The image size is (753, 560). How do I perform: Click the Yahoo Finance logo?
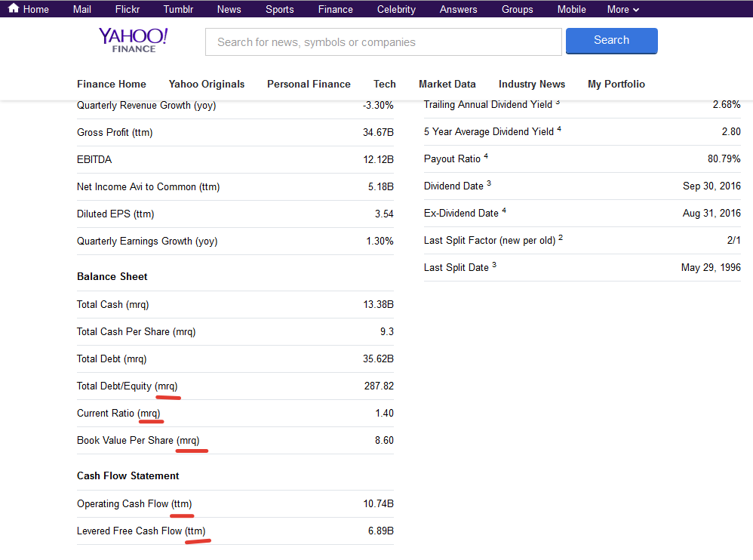(x=134, y=40)
